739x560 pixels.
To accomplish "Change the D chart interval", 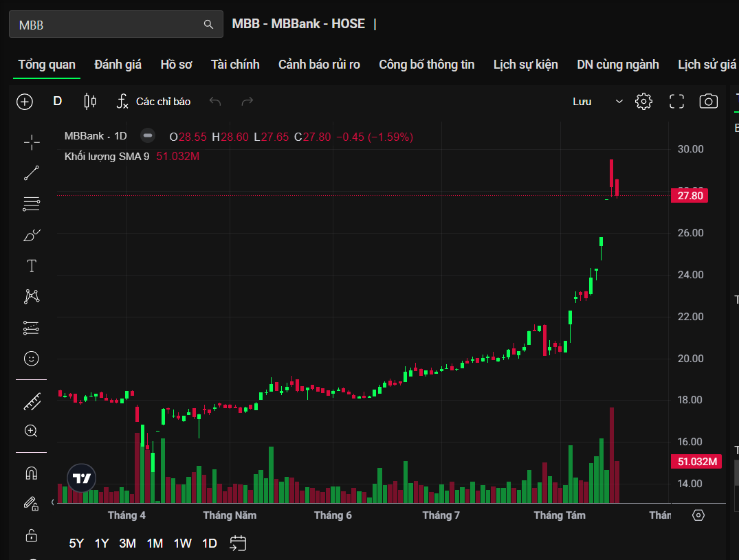I will [x=58, y=101].
